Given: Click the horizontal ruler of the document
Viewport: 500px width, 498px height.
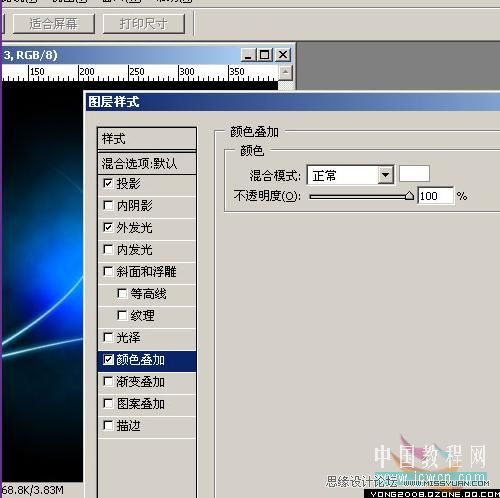Looking at the screenshot, I should (x=140, y=73).
